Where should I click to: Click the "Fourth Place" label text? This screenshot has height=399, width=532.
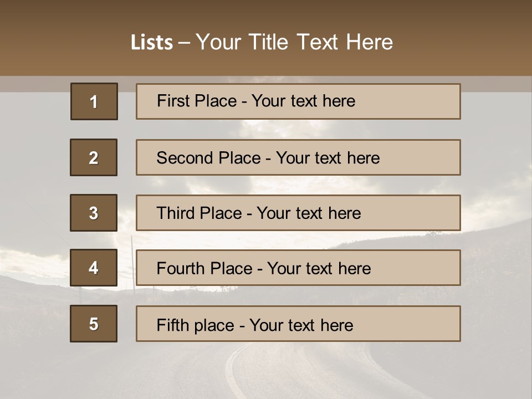coord(204,269)
